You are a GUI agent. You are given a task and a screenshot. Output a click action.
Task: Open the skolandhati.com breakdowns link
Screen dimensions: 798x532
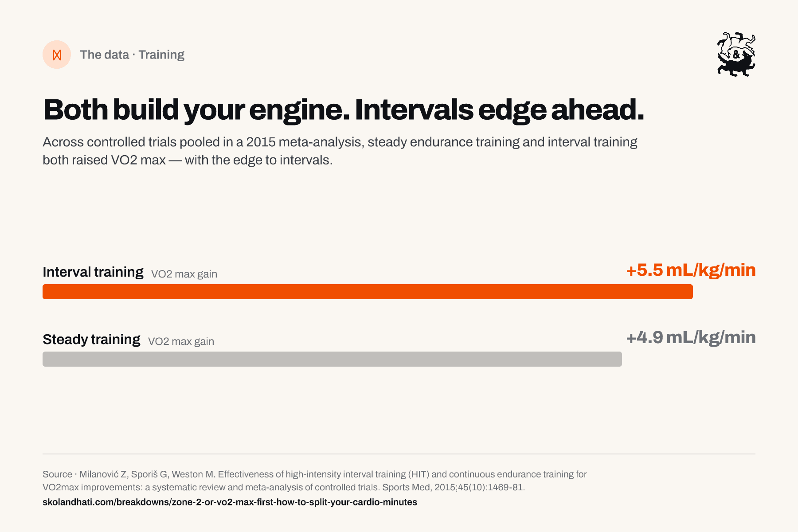[230, 502]
